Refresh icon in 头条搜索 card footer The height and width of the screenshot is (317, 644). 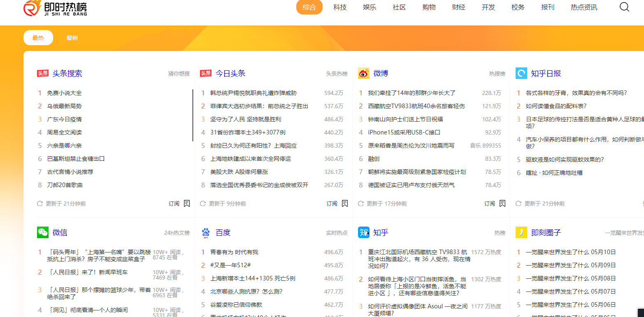(40, 204)
